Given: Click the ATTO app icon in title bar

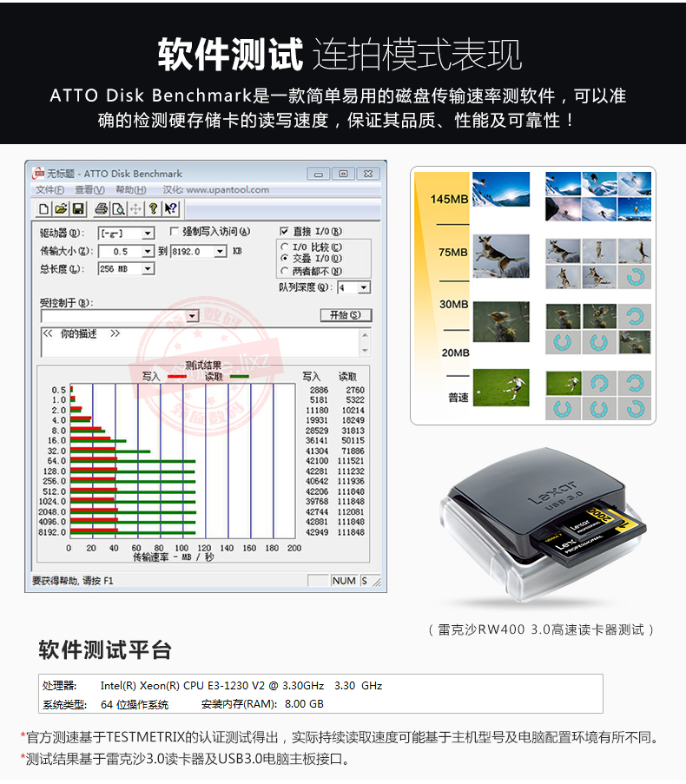Looking at the screenshot, I should [x=38, y=174].
